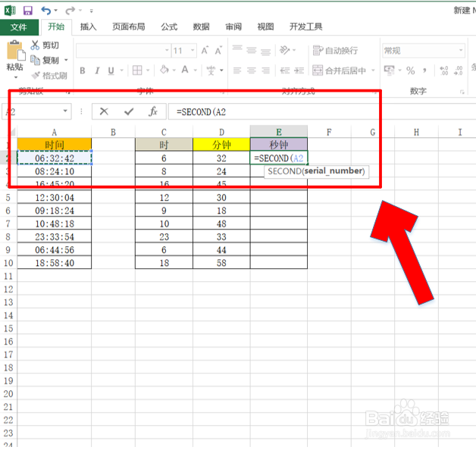Click column H header
The height and width of the screenshot is (450, 476).
click(416, 133)
